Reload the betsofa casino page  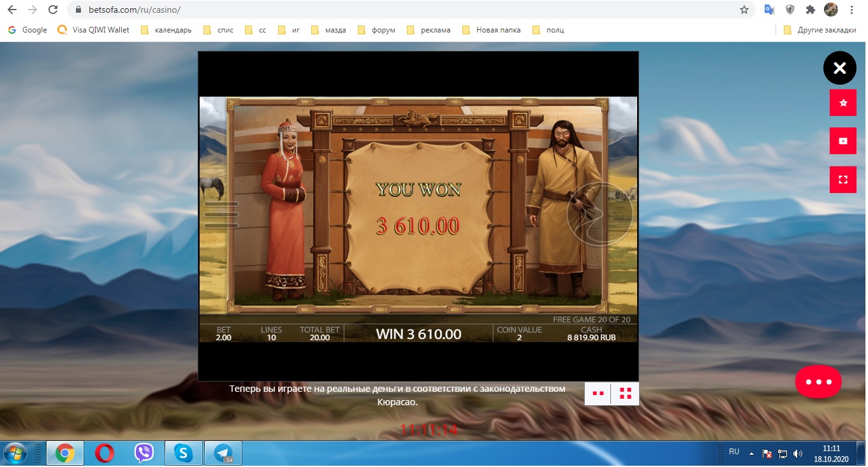53,10
